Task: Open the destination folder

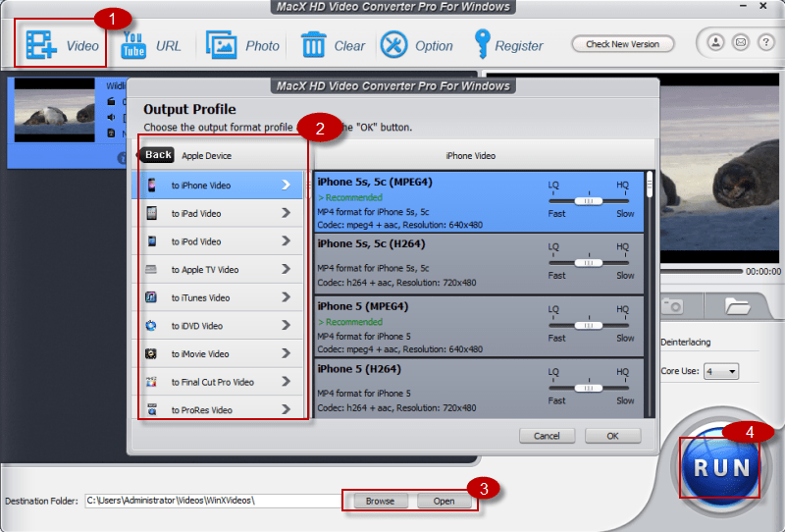Action: click(445, 501)
